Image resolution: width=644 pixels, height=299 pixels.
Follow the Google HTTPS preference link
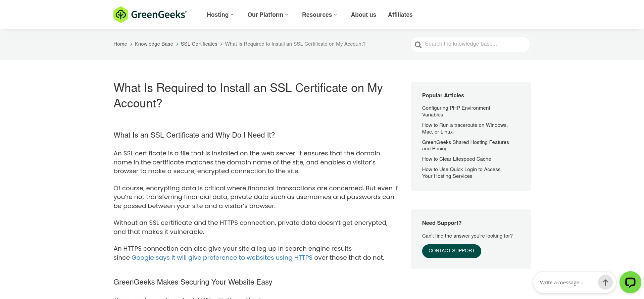click(222, 258)
